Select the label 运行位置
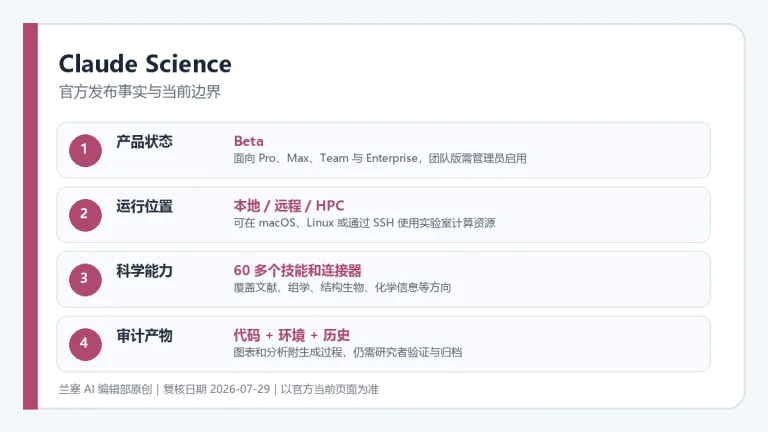 tap(144, 206)
